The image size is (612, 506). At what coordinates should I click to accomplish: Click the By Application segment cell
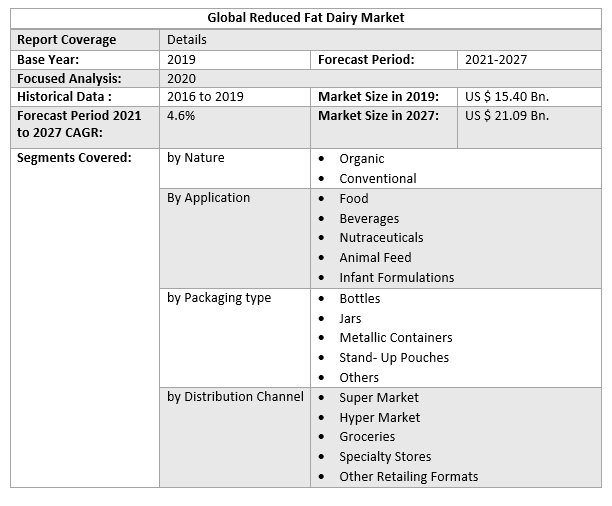point(208,198)
